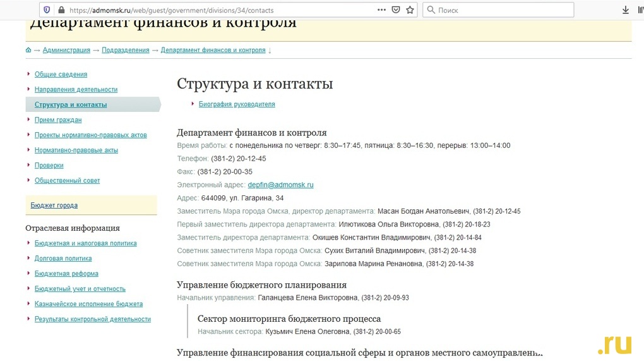The image size is (644, 361).
Task: Open Прием граждан sidebar item
Action: [58, 120]
